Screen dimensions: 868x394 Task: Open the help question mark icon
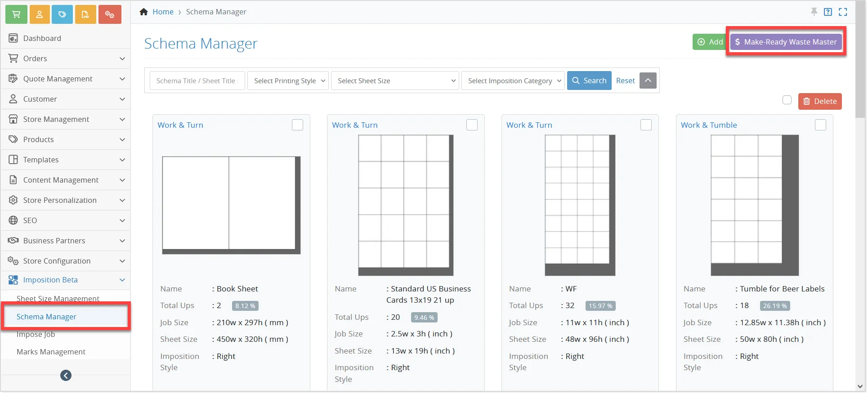[x=828, y=12]
